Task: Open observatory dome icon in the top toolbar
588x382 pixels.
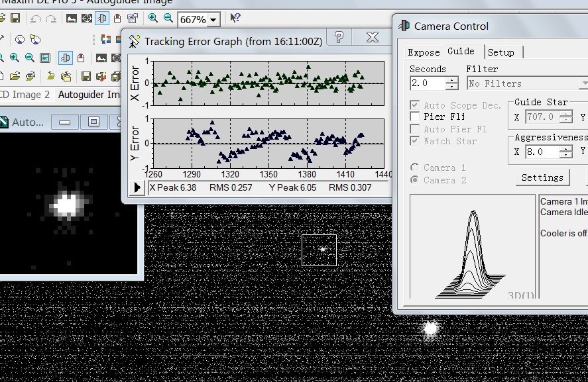Action: pyautogui.click(x=117, y=18)
